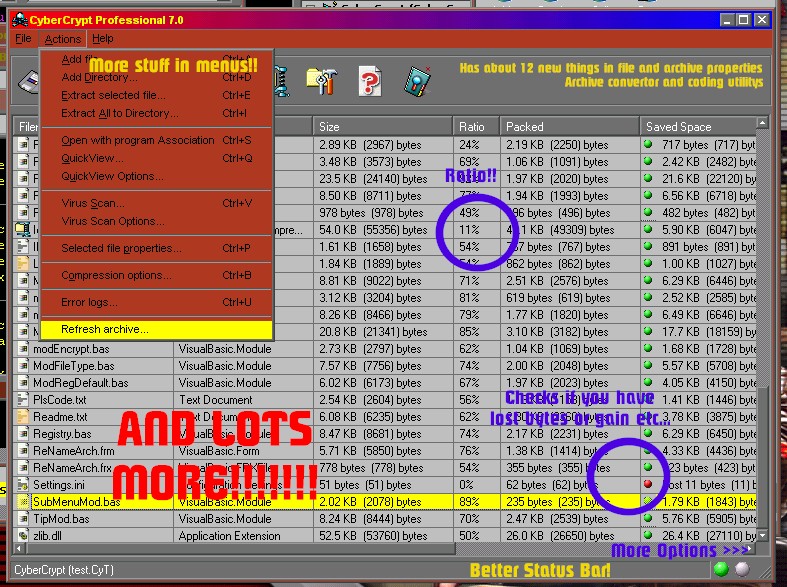Click icon beside ReNameArch.frx
The height and width of the screenshot is (587, 787).
(23, 468)
